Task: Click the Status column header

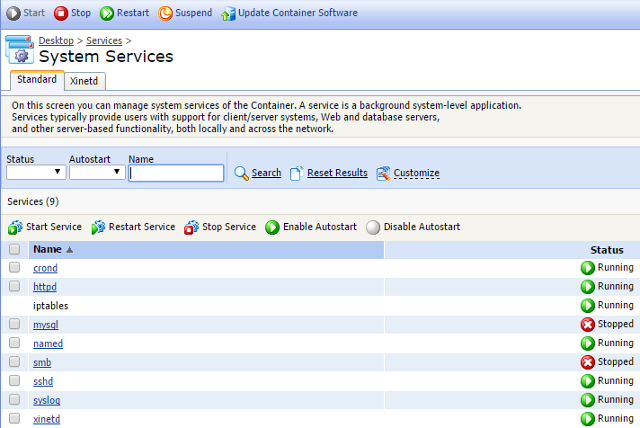Action: (607, 250)
